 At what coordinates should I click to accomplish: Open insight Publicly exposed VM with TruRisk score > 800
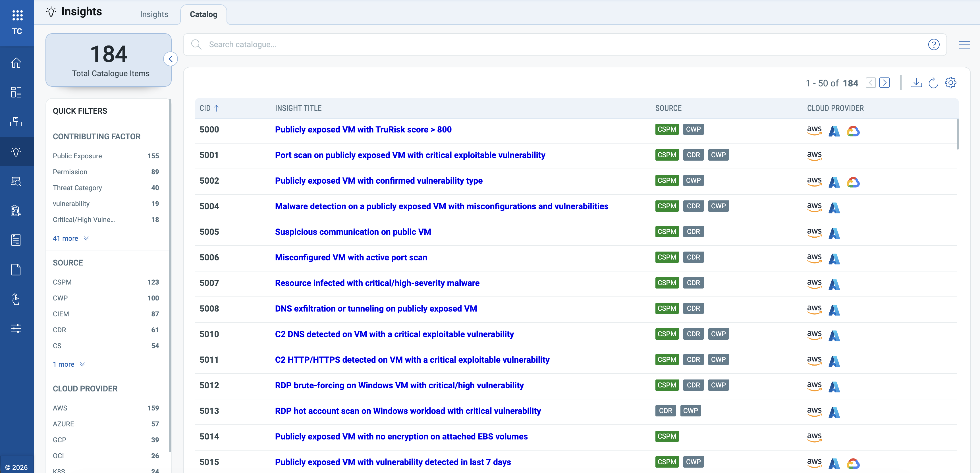(363, 129)
